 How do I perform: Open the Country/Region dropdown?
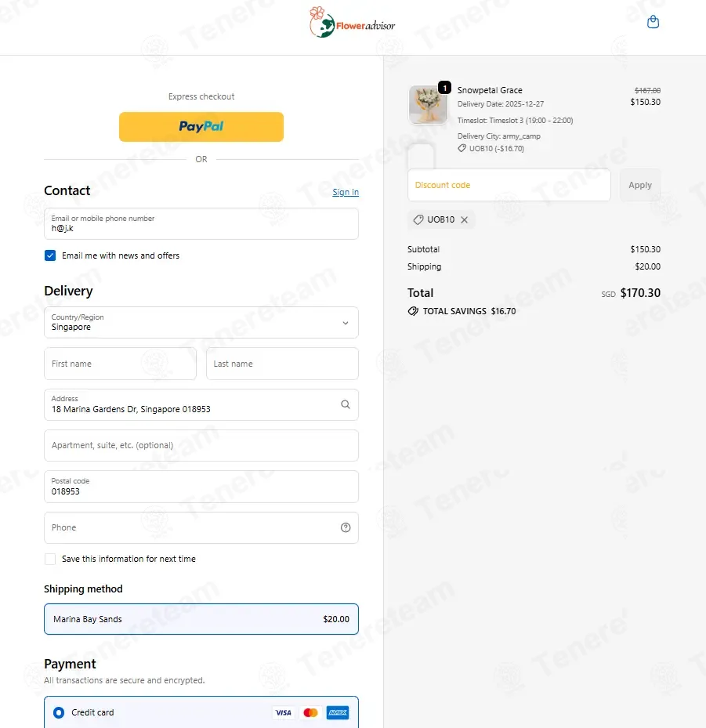pos(201,322)
